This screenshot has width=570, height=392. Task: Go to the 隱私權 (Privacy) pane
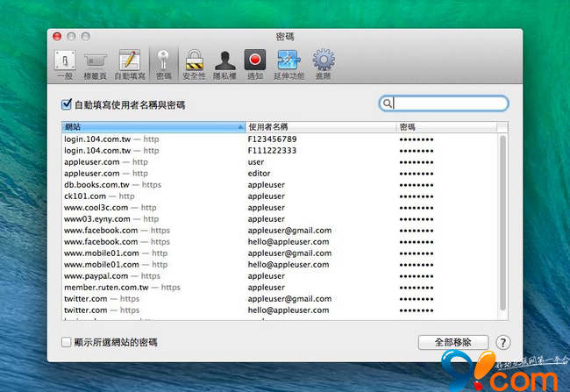coord(224,63)
